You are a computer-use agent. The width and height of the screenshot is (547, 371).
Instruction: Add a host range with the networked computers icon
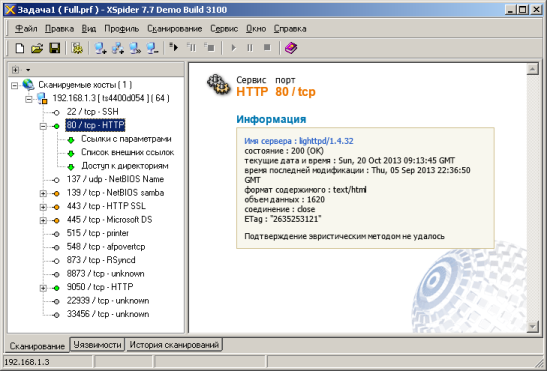(118, 48)
